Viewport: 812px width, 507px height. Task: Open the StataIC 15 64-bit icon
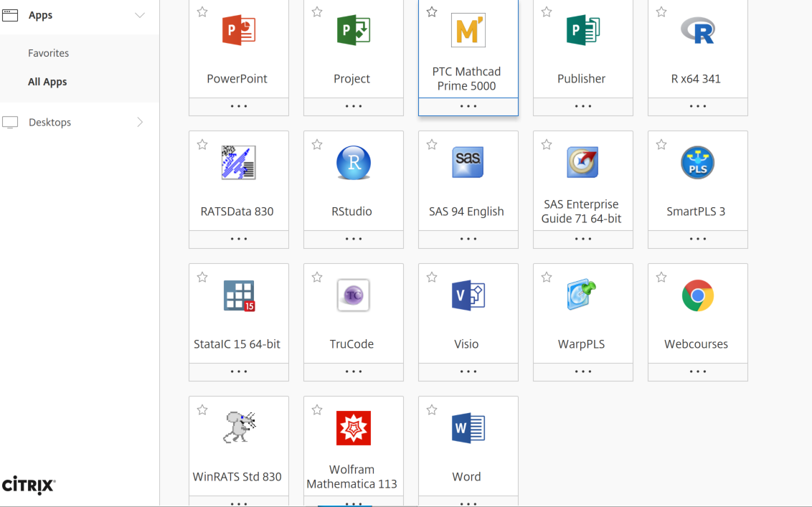pyautogui.click(x=239, y=295)
